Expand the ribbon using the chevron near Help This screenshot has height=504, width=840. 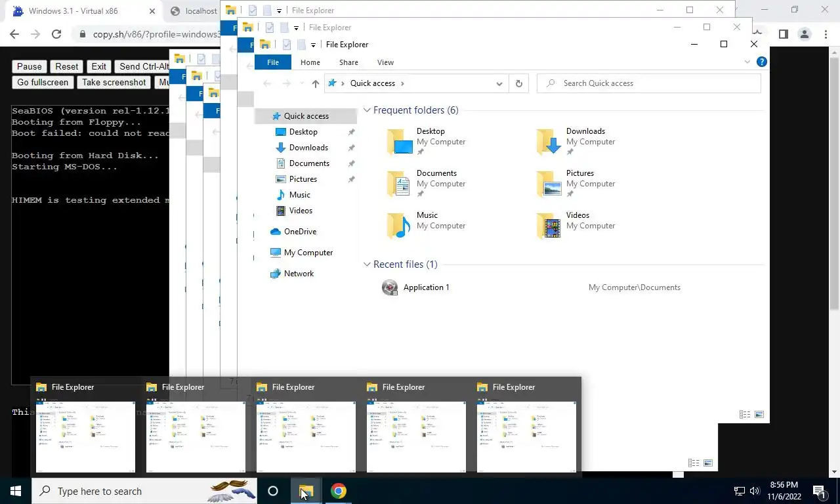[x=747, y=62]
